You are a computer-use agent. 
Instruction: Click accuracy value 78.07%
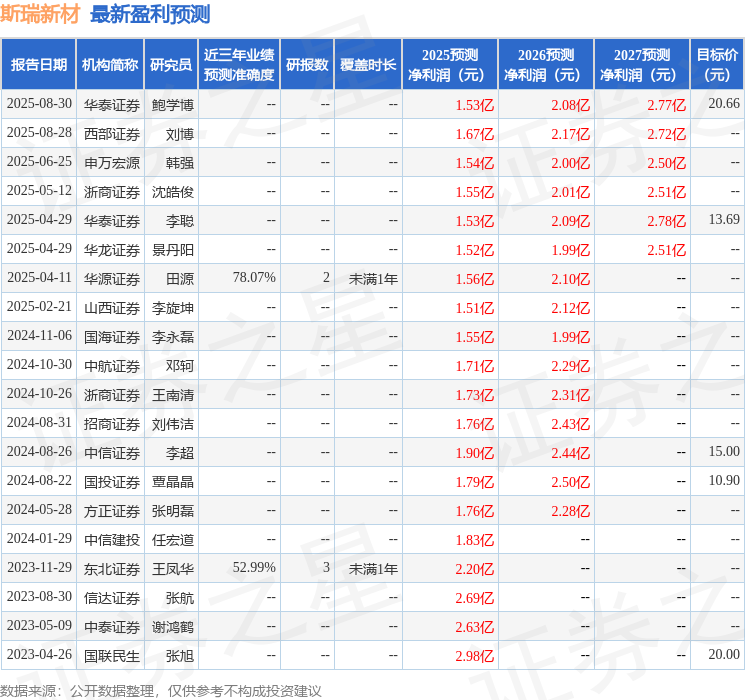point(254,278)
